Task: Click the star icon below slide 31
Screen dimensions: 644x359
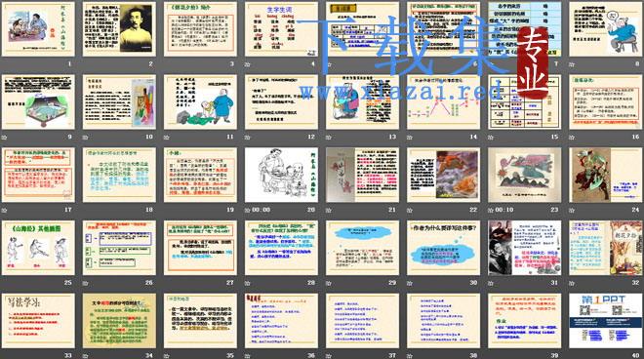Action: [x=491, y=283]
